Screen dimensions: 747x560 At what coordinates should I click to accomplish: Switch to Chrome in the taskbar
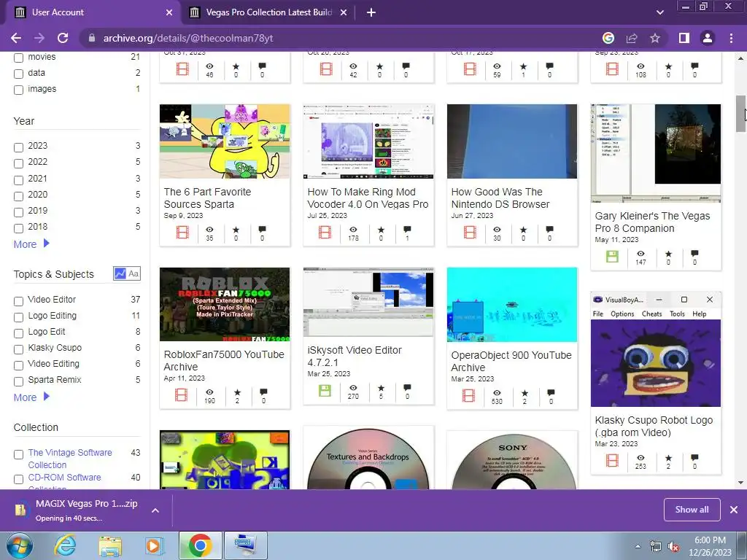pos(200,545)
